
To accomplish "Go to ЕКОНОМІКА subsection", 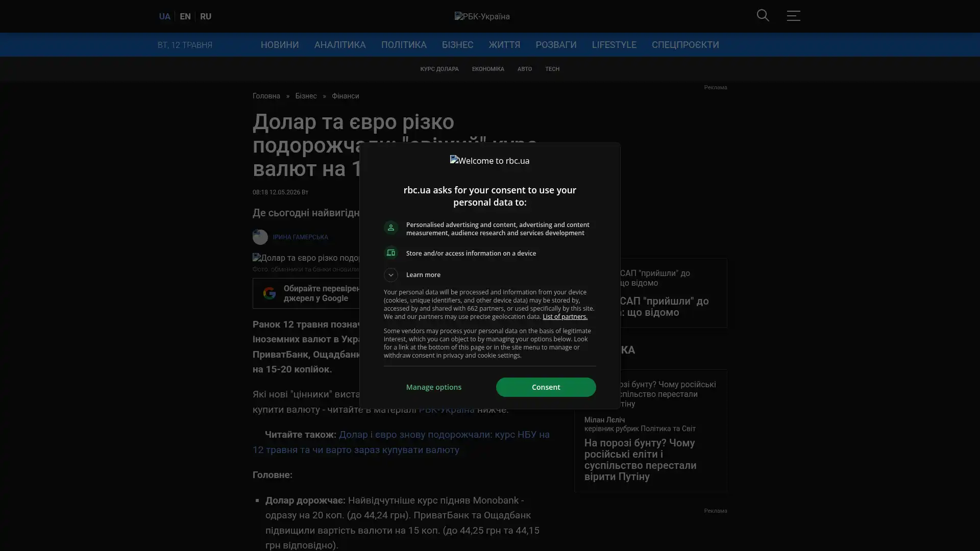I will [488, 69].
